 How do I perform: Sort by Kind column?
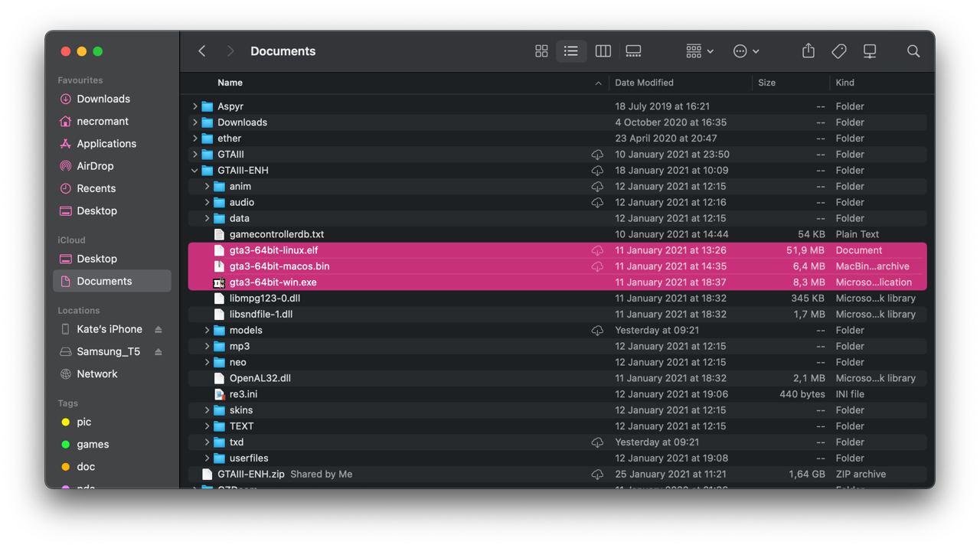pyautogui.click(x=844, y=83)
